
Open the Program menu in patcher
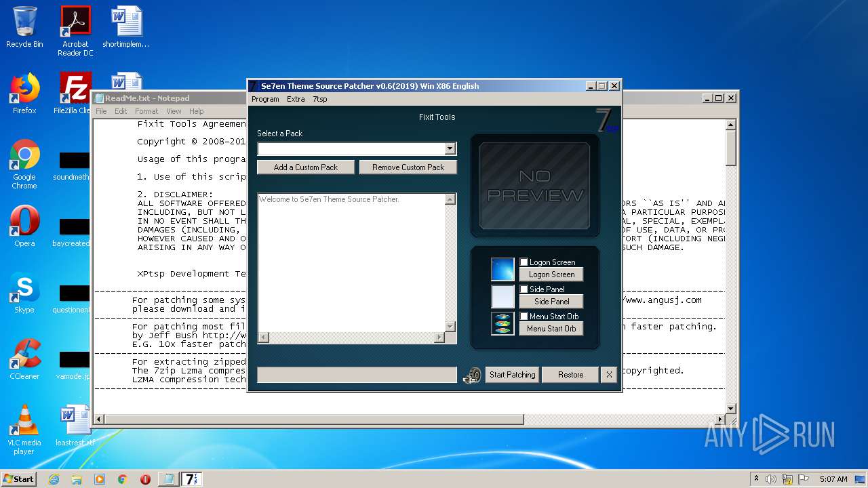tap(265, 99)
